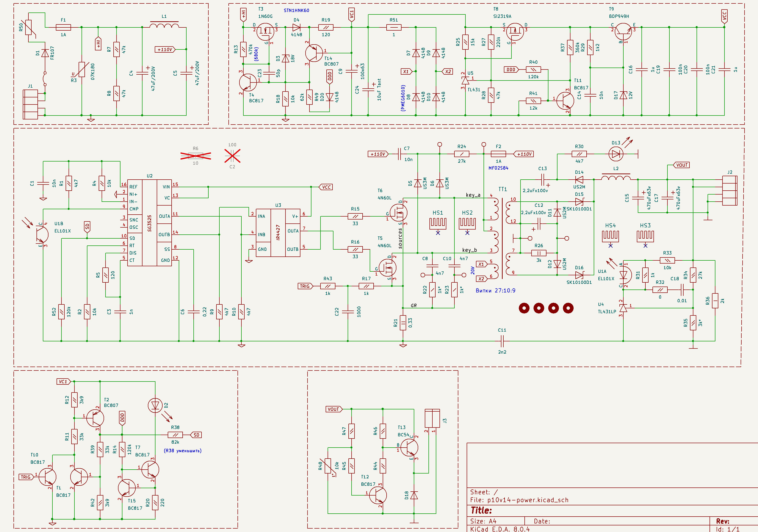Click the blue STN1HNK60 note text

click(296, 11)
